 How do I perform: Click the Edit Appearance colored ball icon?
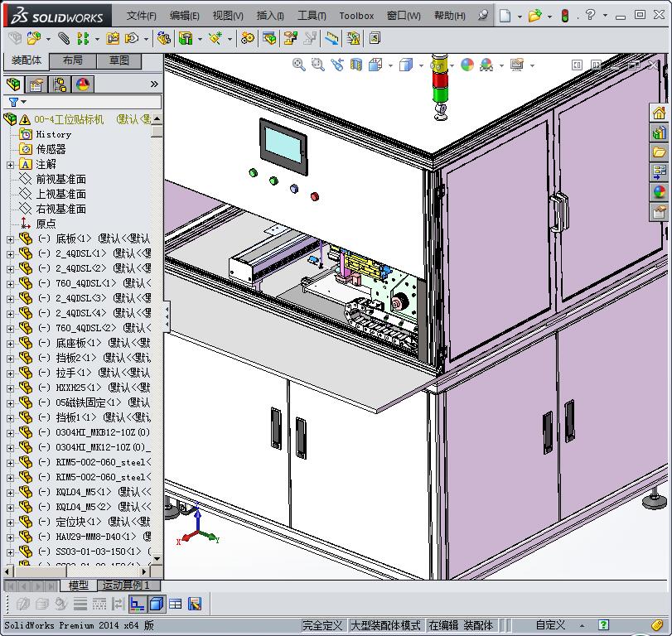point(467,65)
